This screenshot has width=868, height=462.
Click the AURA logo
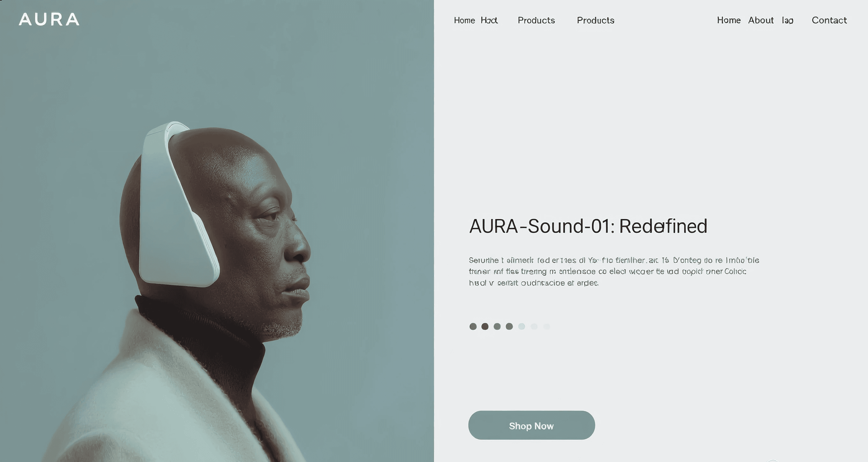pyautogui.click(x=49, y=19)
